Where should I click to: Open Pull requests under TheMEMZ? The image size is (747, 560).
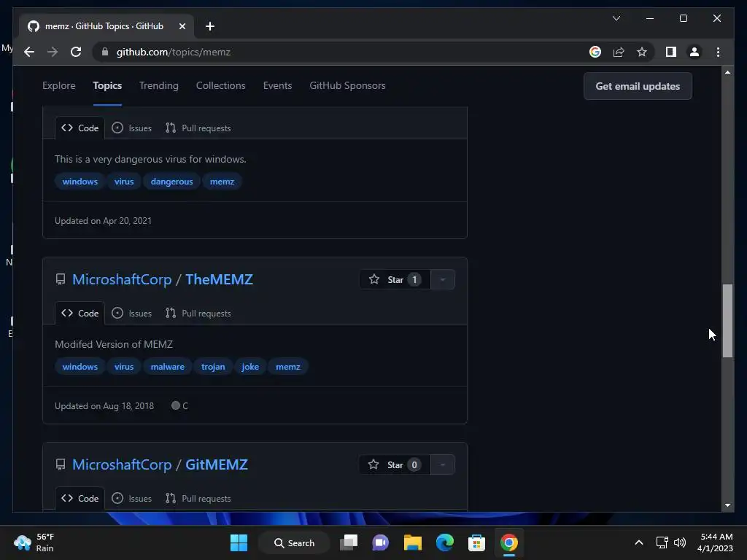tap(198, 314)
